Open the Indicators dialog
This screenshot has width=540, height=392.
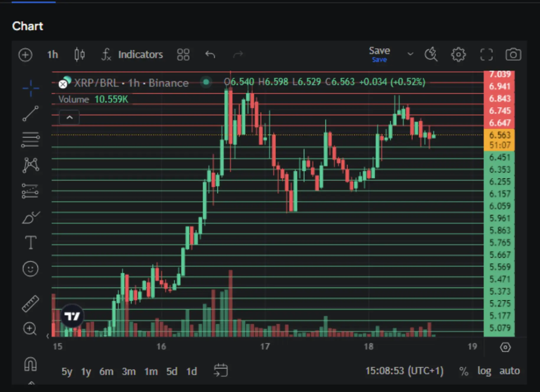140,54
